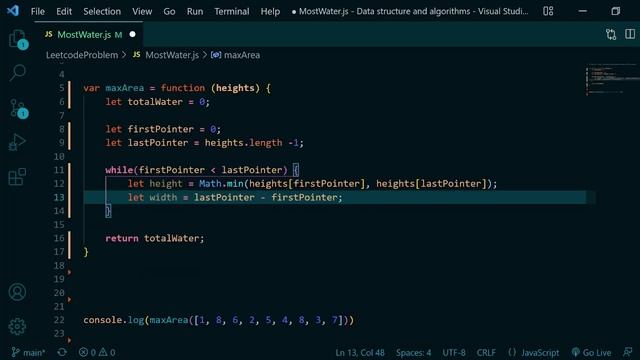The image size is (640, 360).
Task: Click the VS Code logo icon
Action: point(13,11)
